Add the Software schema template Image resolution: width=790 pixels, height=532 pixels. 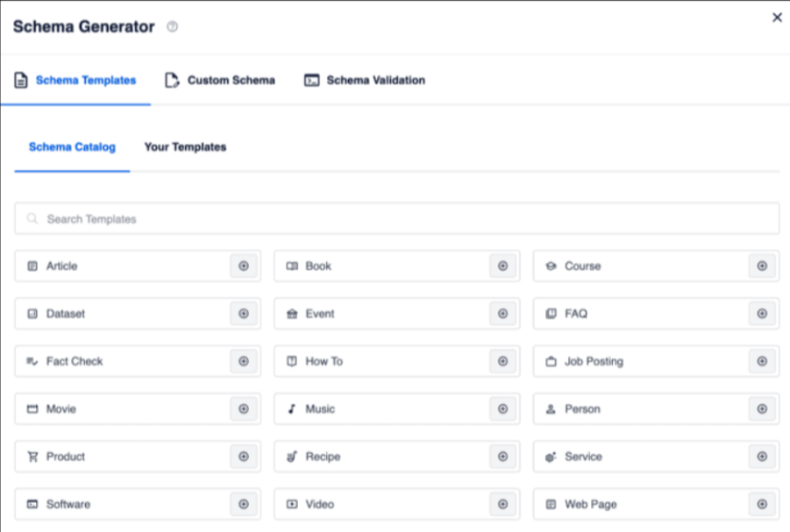[x=244, y=504]
